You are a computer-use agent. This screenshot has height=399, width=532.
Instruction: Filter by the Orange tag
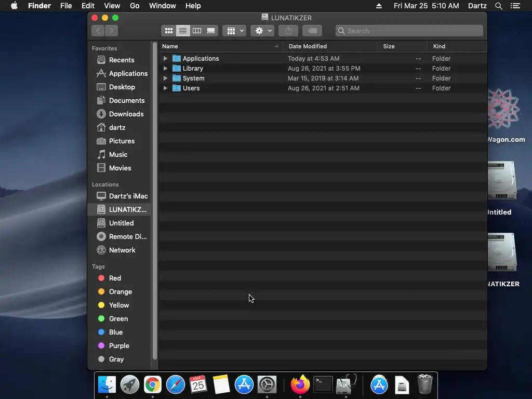tap(120, 292)
